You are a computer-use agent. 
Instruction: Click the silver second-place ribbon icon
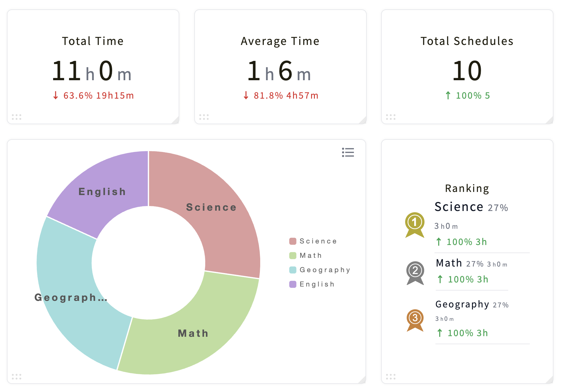(x=415, y=273)
